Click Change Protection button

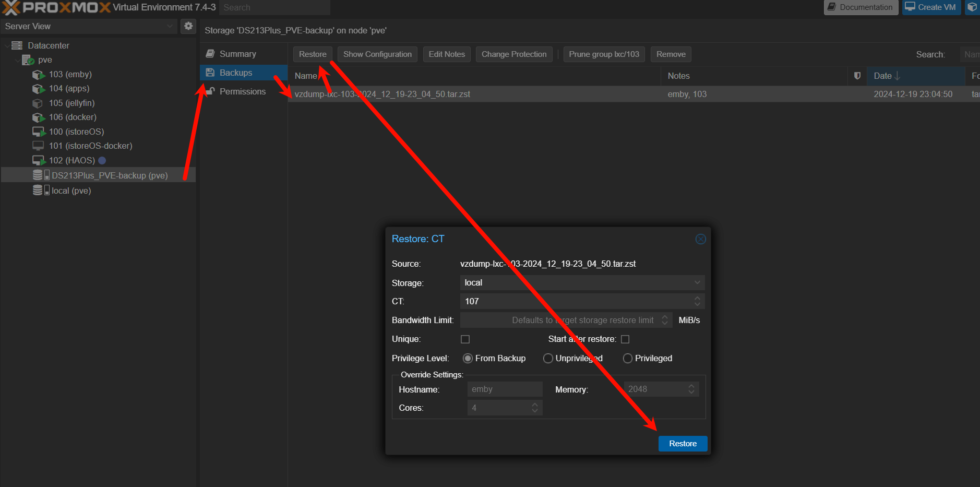(514, 54)
